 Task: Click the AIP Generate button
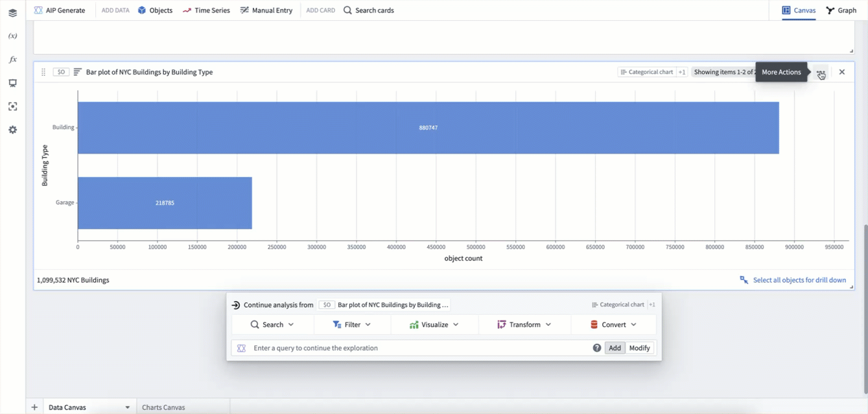pos(60,10)
